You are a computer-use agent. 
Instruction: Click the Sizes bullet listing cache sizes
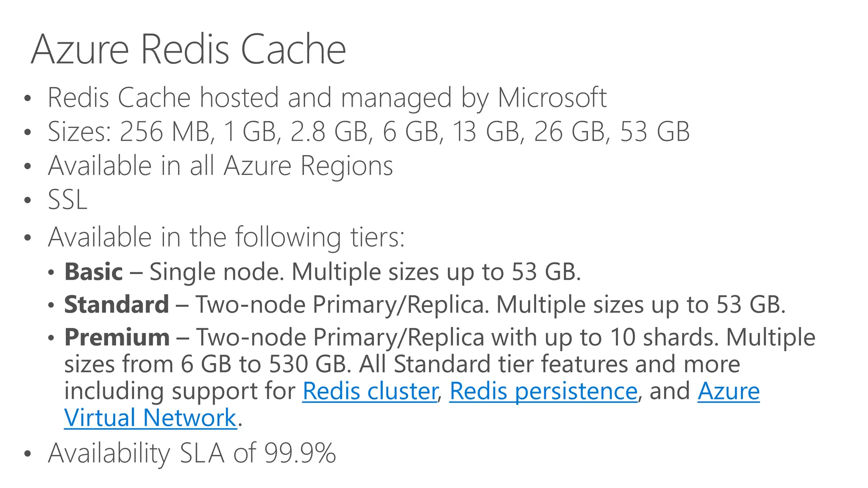[x=369, y=131]
